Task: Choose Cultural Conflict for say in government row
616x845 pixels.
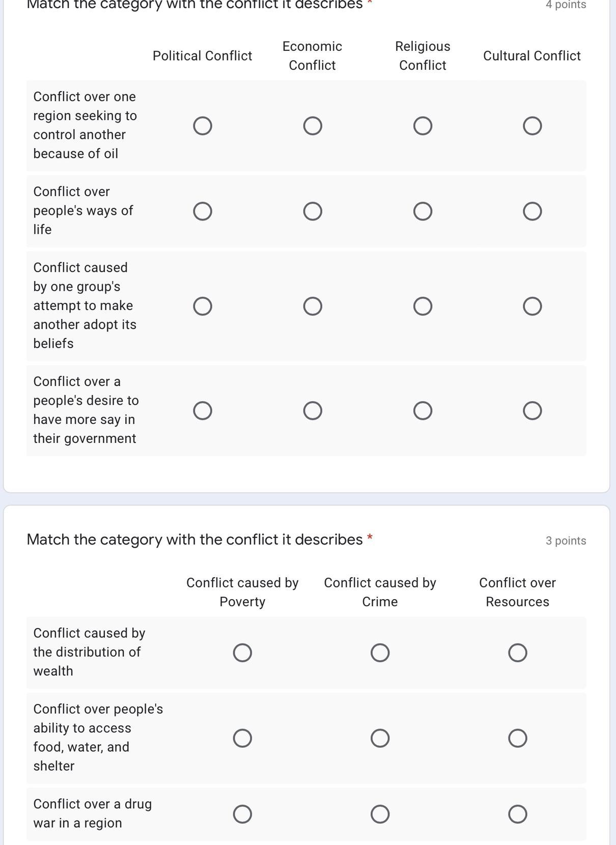Action: [532, 411]
